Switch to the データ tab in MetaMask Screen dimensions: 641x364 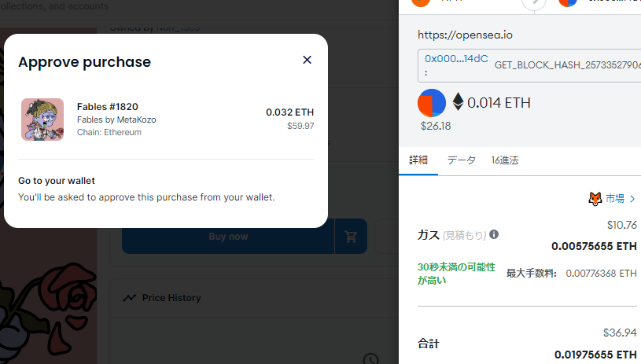click(x=461, y=160)
